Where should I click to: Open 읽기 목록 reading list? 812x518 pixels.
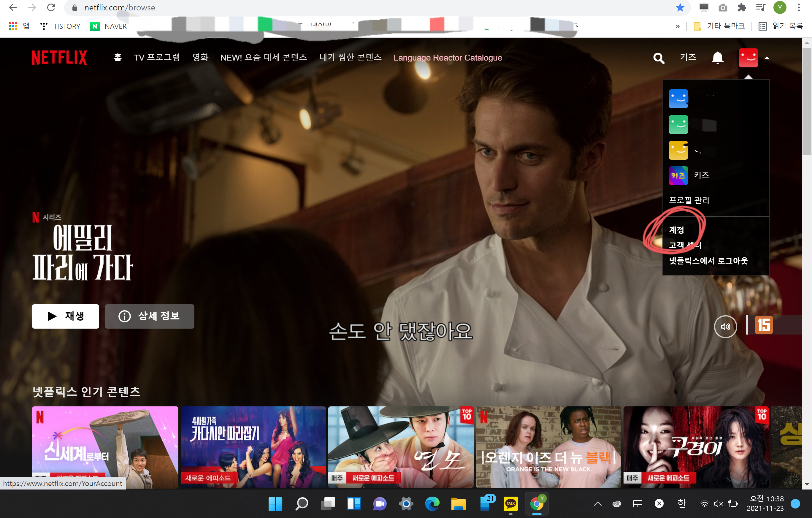781,26
